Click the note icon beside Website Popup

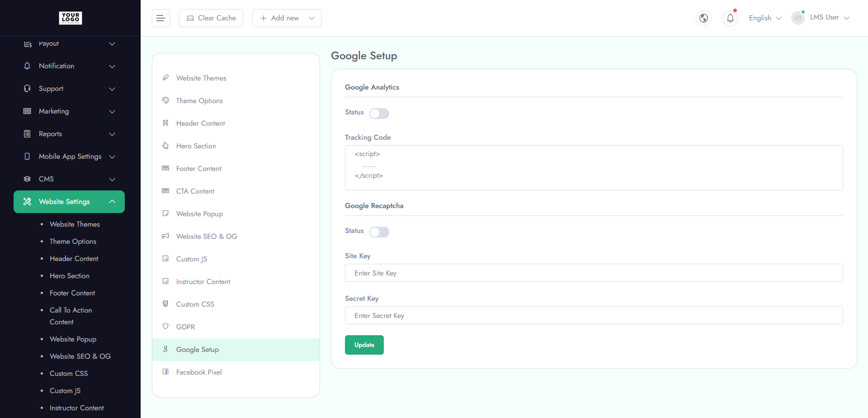(165, 214)
